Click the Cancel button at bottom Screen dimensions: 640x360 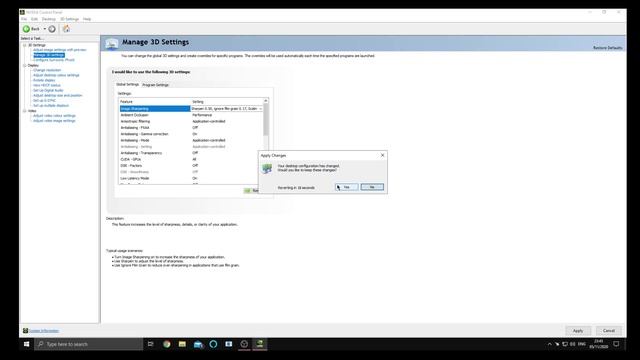tap(609, 331)
